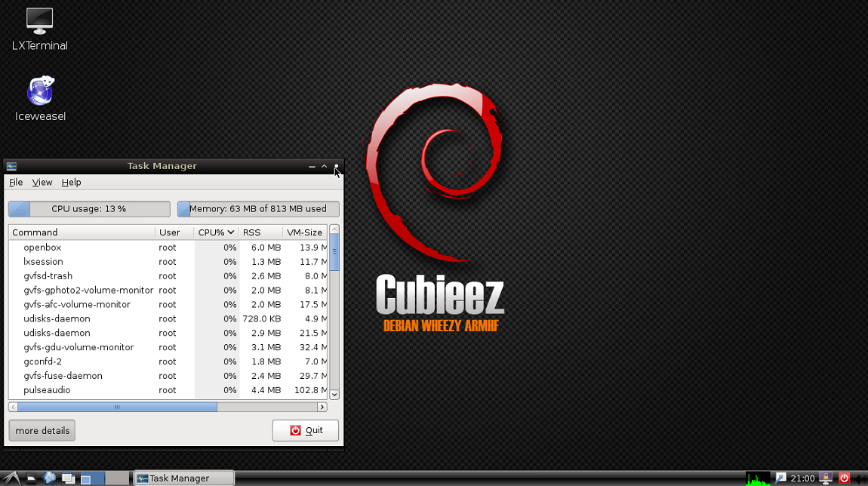Click the horizontal scrollbar right arrow
The width and height of the screenshot is (868, 486).
tap(322, 407)
